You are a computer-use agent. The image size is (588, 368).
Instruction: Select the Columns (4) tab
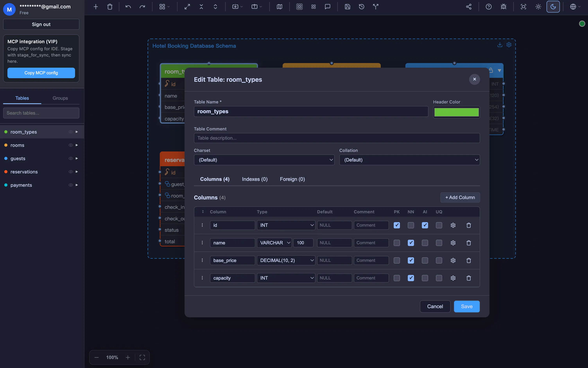pyautogui.click(x=215, y=179)
